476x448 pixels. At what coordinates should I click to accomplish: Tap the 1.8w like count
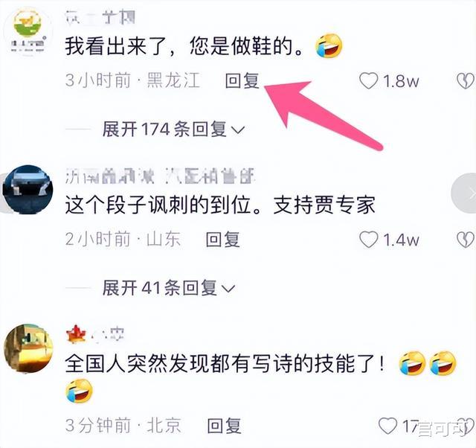click(x=401, y=81)
